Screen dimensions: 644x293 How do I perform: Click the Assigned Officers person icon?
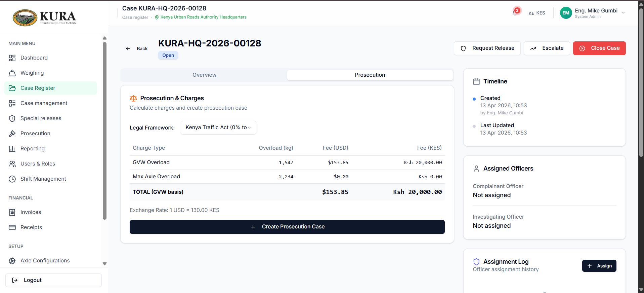click(476, 169)
